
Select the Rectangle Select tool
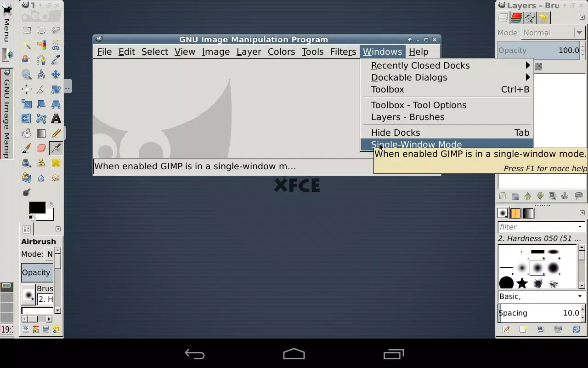click(x=27, y=30)
